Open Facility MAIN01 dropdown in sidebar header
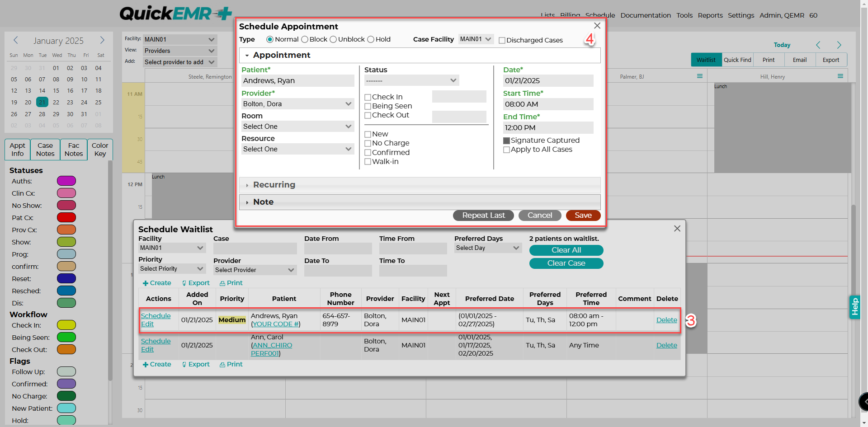Screen dimensions: 868x427 pyautogui.click(x=180, y=39)
